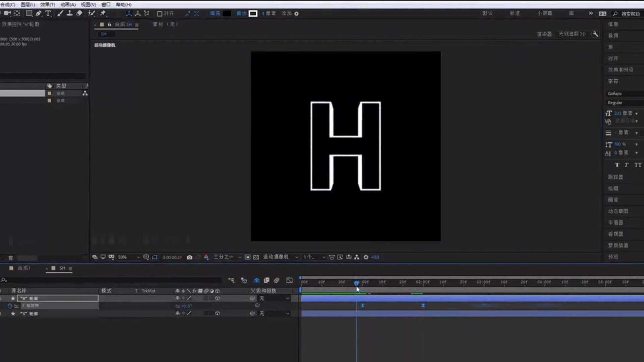Enable the 对齐 snapping checkbox

click(160, 14)
